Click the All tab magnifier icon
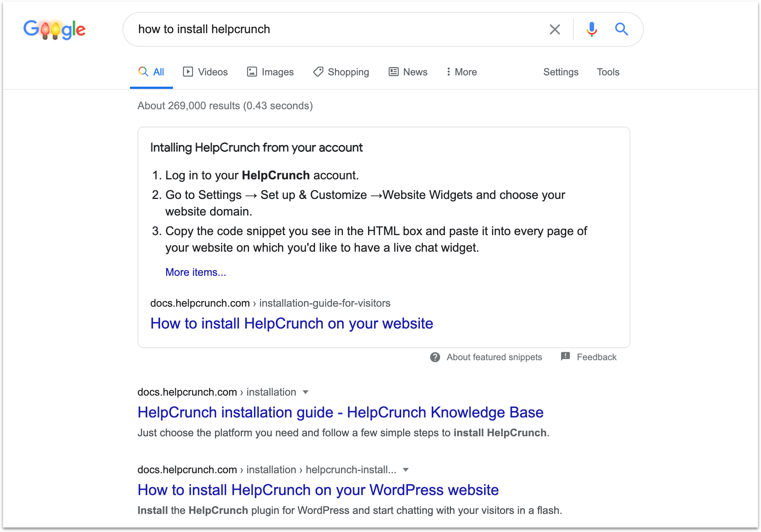Screen dimensions: 761x532 (x=143, y=71)
